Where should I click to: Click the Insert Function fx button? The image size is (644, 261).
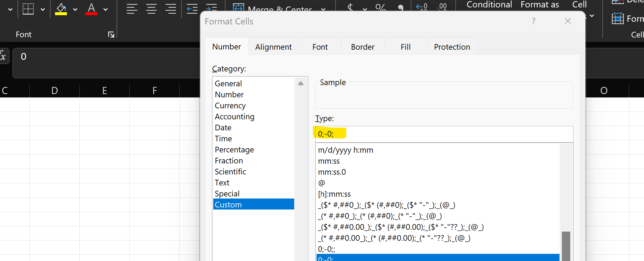3,56
